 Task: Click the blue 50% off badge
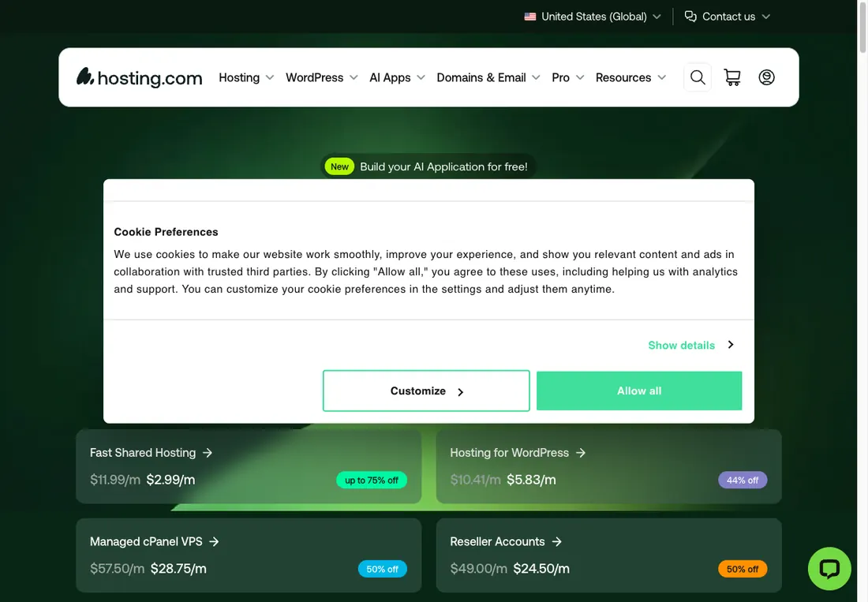[x=382, y=569]
